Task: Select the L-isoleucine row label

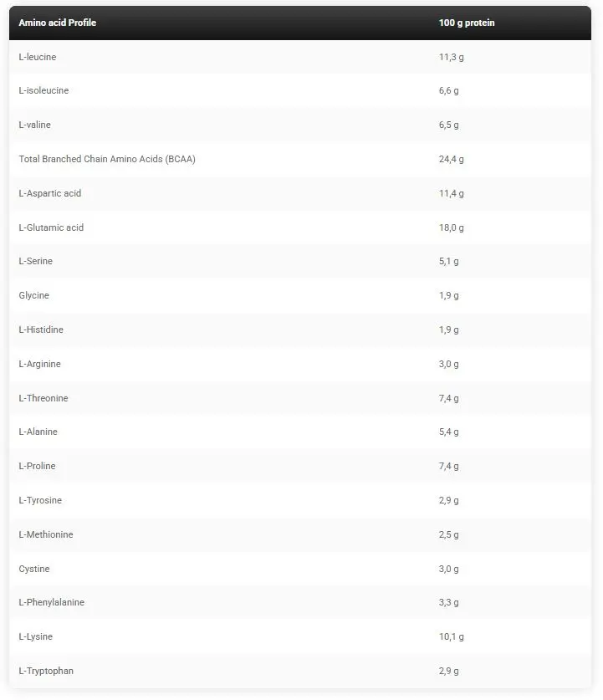Action: tap(43, 90)
